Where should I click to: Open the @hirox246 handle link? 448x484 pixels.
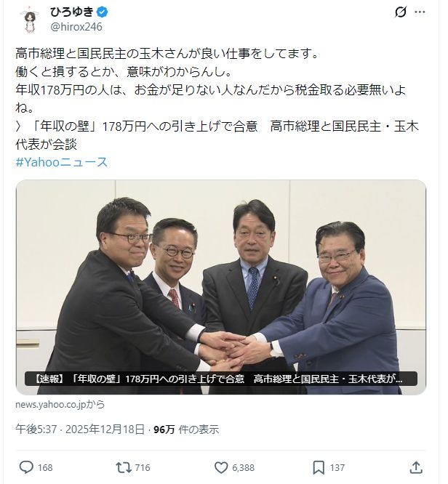[76, 27]
